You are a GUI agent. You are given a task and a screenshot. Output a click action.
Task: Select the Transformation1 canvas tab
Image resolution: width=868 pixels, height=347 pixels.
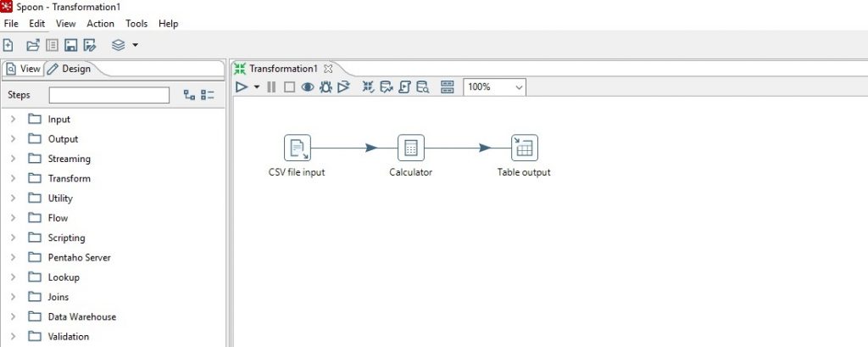pos(283,69)
